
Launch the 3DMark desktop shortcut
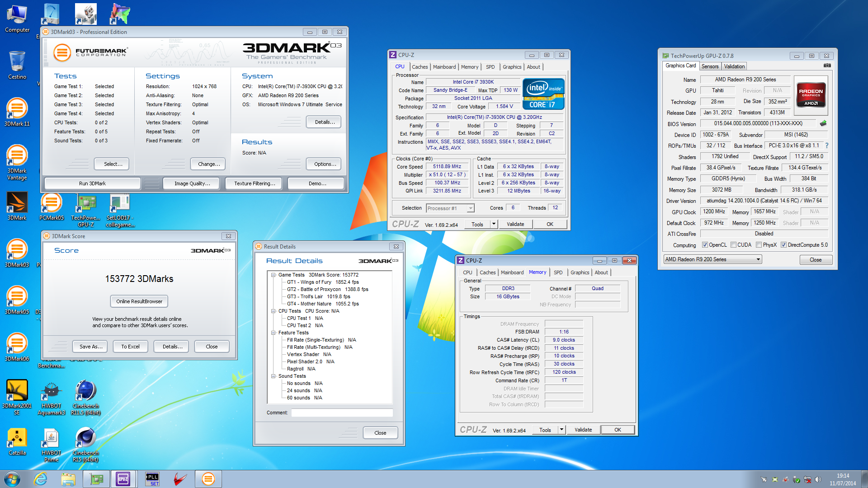[x=17, y=206]
